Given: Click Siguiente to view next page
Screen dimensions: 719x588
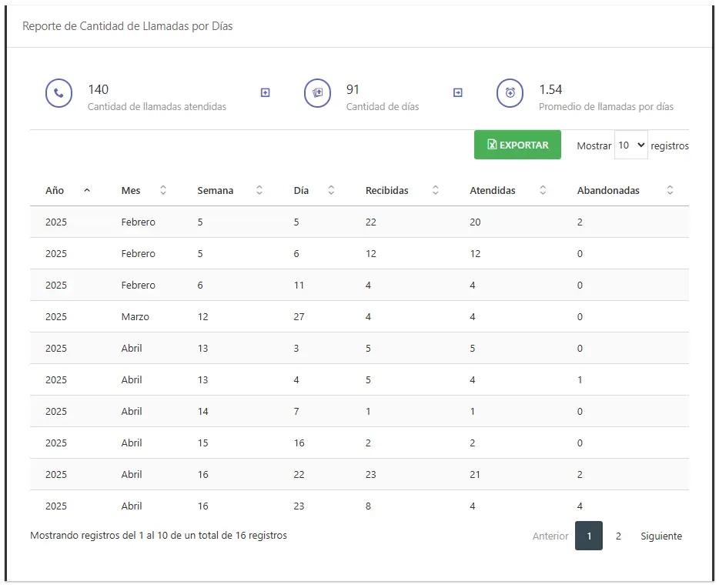Looking at the screenshot, I should click(661, 536).
